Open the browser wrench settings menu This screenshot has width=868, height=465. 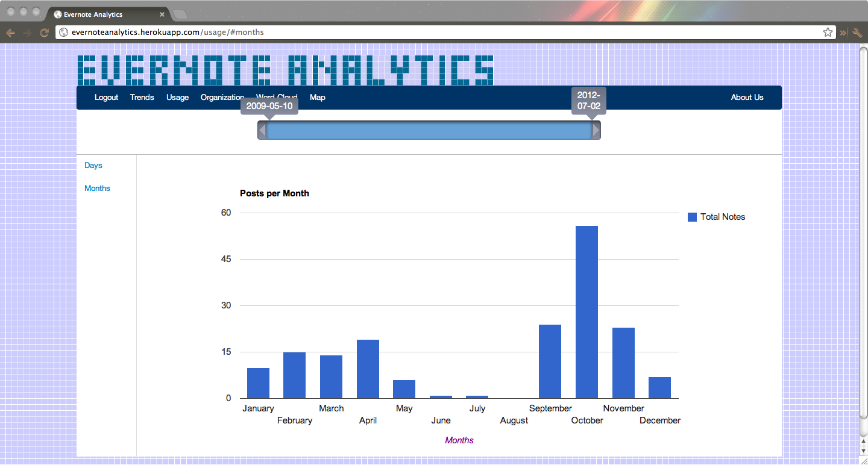pyautogui.click(x=857, y=33)
